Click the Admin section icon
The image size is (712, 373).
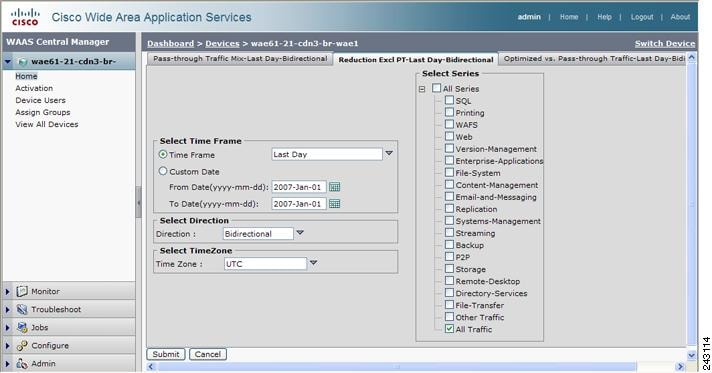click(22, 363)
